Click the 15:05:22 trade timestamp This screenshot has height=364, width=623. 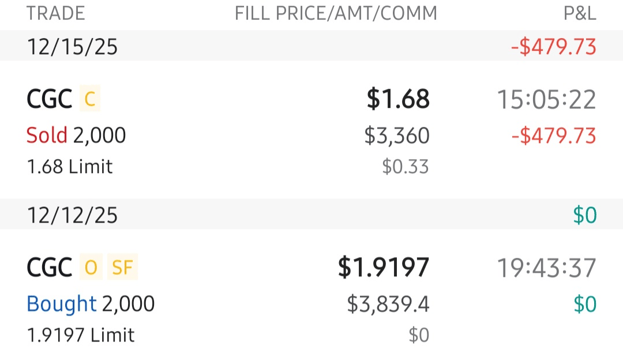[x=546, y=100]
